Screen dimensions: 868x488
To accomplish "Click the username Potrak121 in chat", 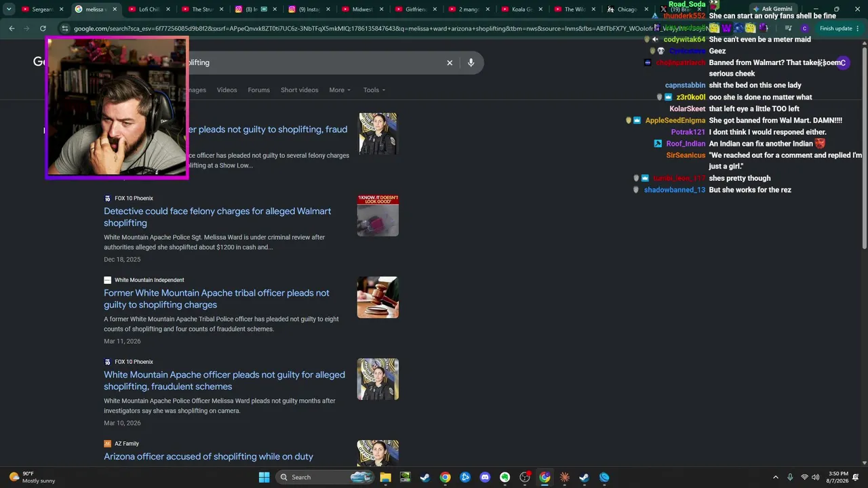I will coord(688,132).
